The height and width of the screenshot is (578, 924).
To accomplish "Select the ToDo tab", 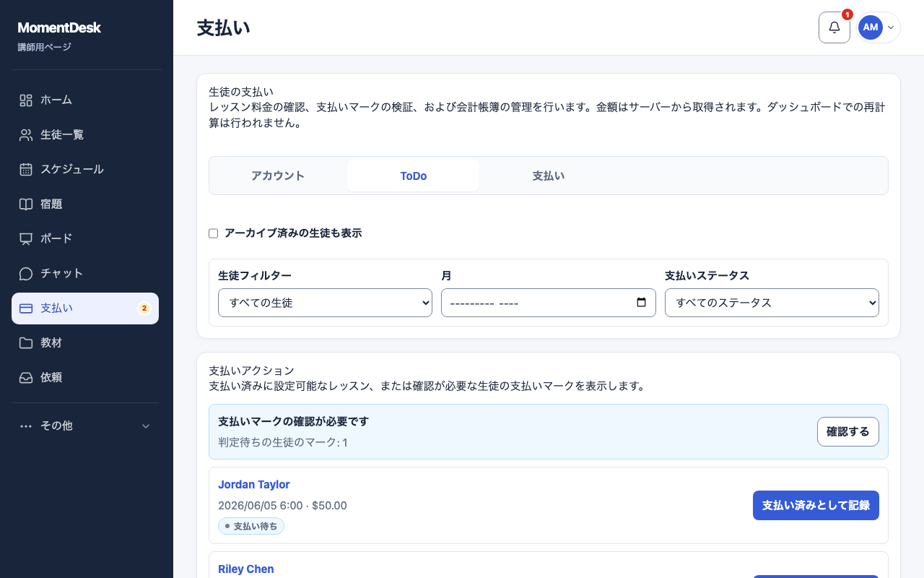I will click(414, 176).
